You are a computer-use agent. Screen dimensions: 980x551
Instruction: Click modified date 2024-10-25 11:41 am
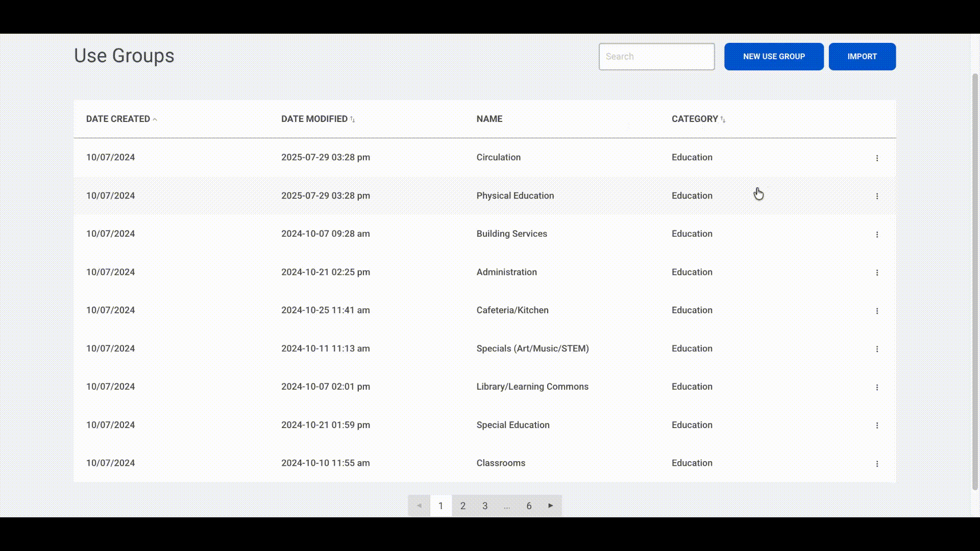tap(326, 310)
